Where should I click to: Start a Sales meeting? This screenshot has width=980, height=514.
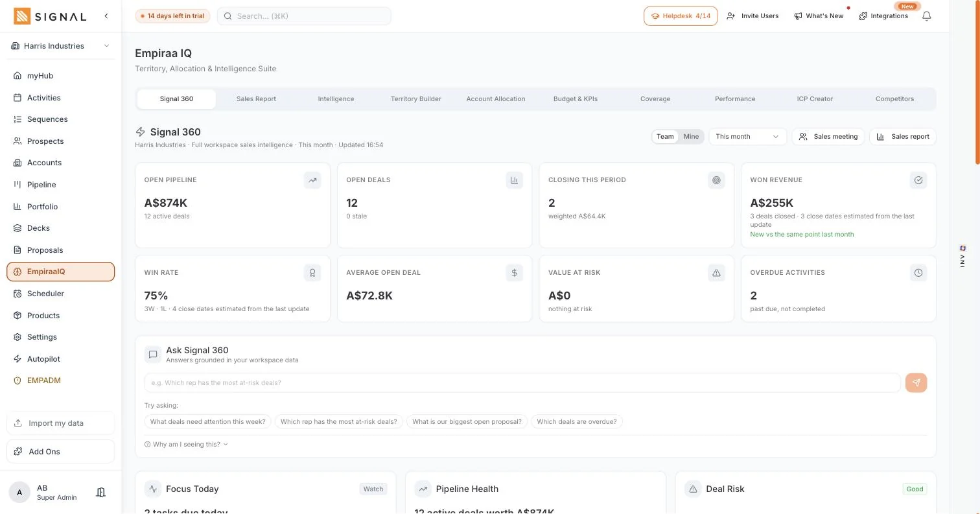click(x=828, y=137)
